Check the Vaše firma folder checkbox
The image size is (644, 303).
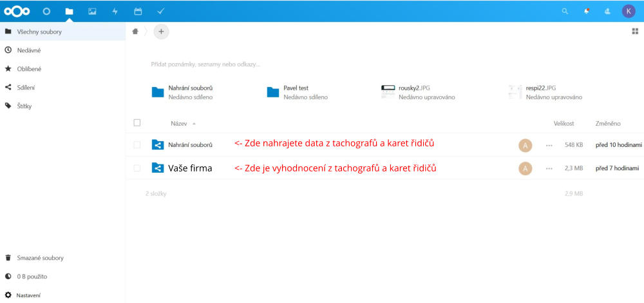[x=137, y=168]
